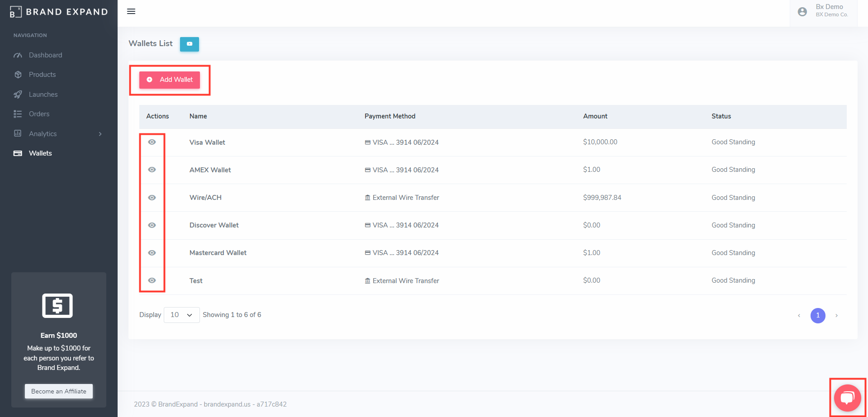This screenshot has width=868, height=417.
Task: Click eye icon for Discover Wallet
Action: click(152, 225)
